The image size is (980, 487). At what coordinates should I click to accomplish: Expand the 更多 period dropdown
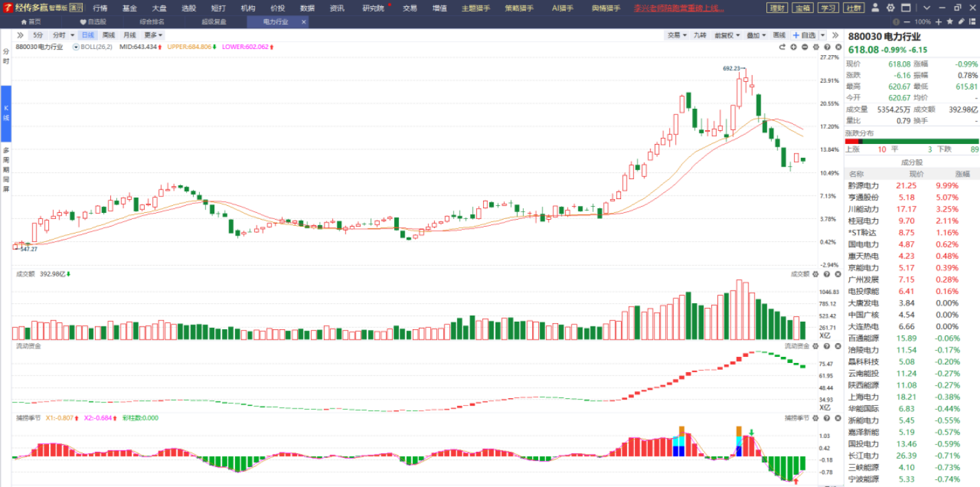153,35
